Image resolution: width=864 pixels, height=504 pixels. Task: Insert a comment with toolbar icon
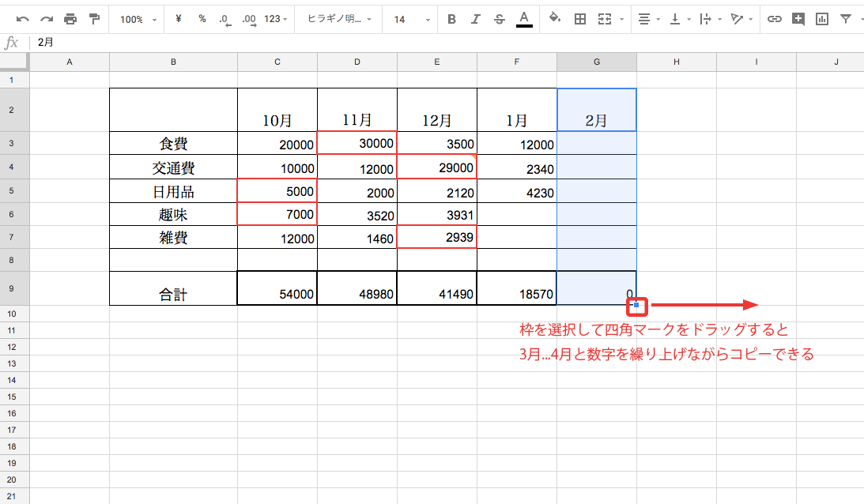pyautogui.click(x=798, y=19)
